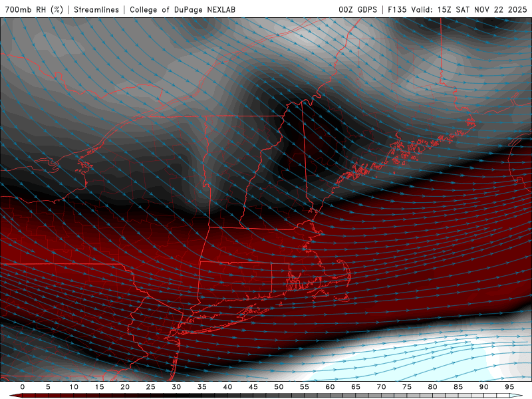Click the colorbar label "70"

381,387
